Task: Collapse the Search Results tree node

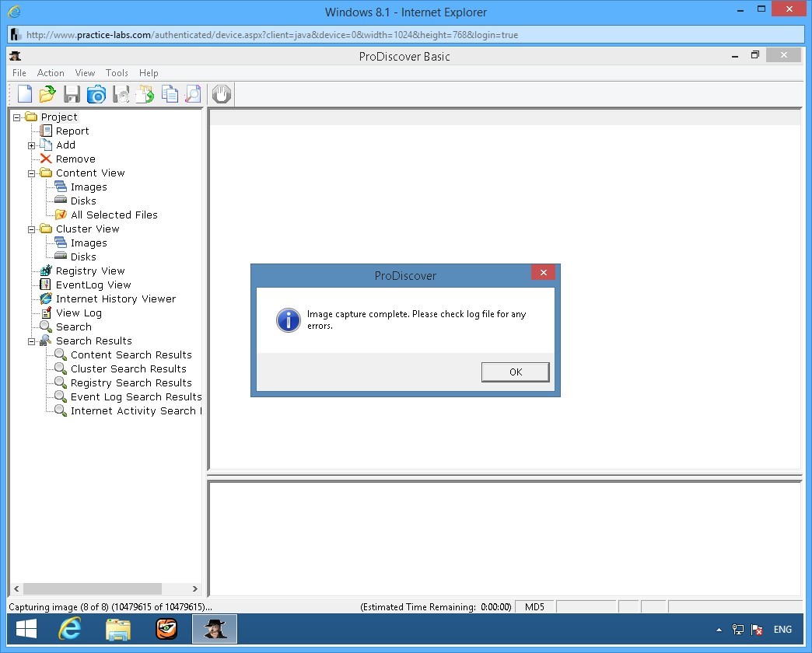Action: (x=32, y=341)
